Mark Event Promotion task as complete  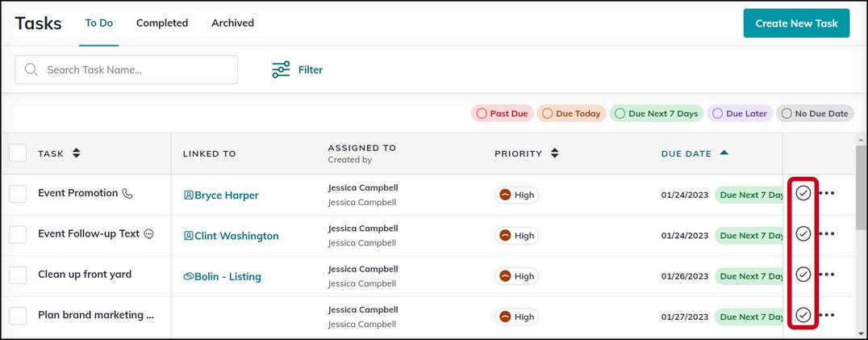click(803, 193)
